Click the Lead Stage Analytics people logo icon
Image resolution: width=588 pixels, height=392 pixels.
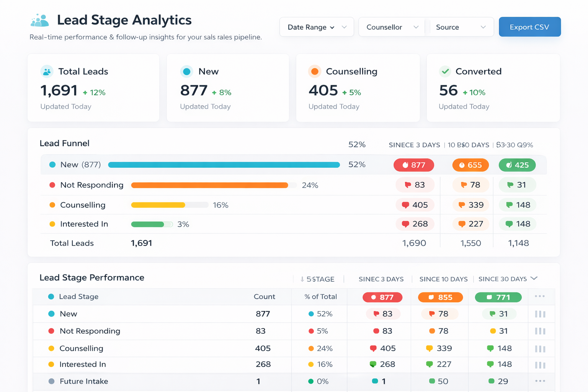click(40, 20)
